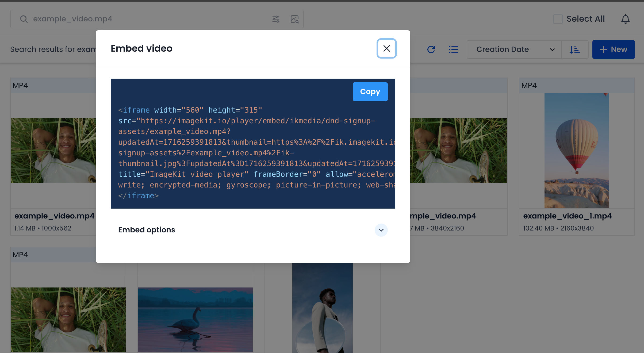
Task: Tick the Select All checkbox
Action: pos(558,19)
